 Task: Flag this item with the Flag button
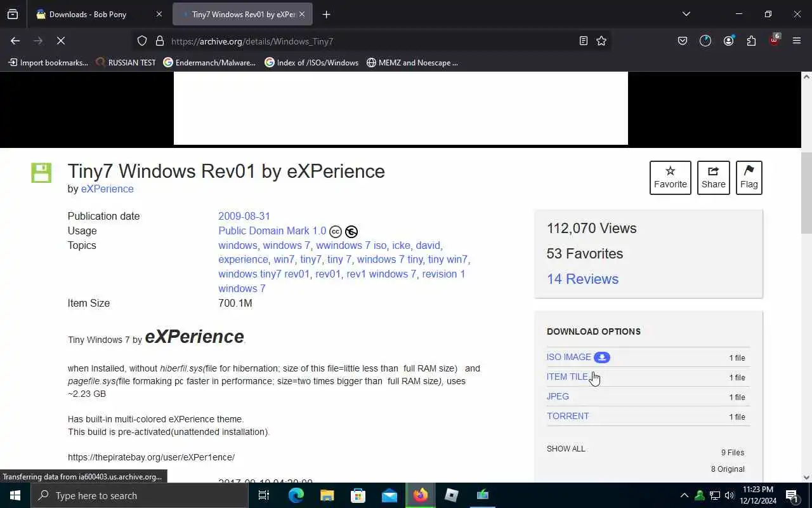point(749,178)
